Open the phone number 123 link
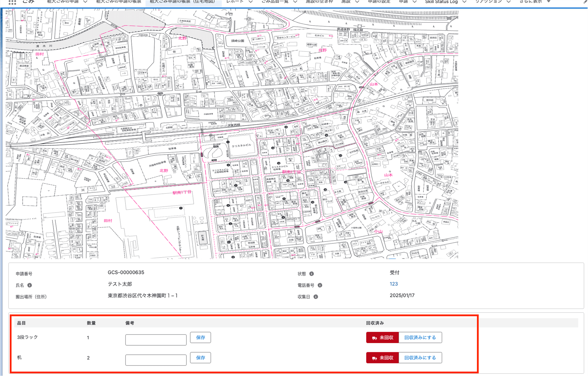Viewport: 588px width, 376px height. pos(394,284)
